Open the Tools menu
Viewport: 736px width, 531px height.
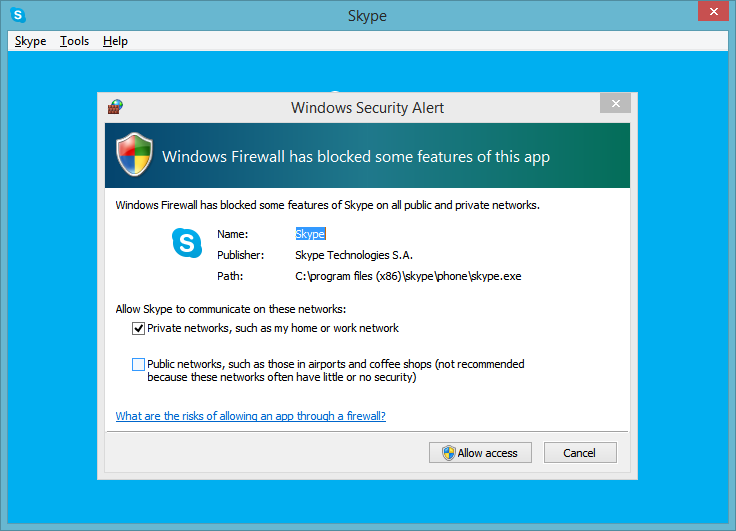pos(74,41)
